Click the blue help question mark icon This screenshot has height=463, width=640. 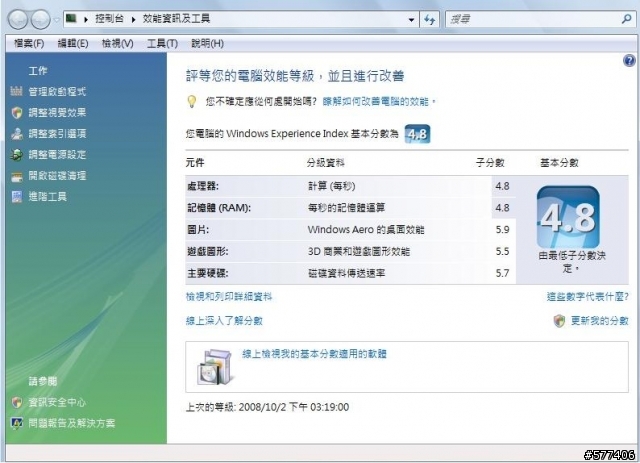629,61
